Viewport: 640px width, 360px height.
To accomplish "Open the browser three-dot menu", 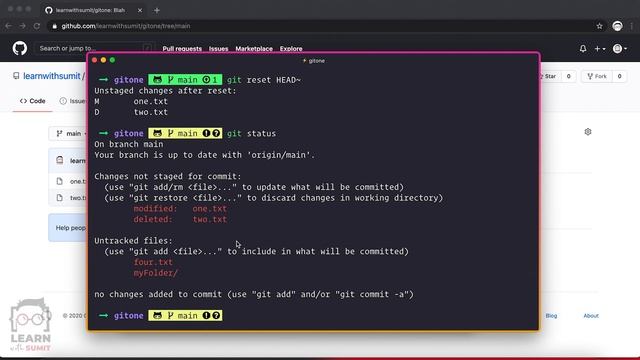I will 632,26.
